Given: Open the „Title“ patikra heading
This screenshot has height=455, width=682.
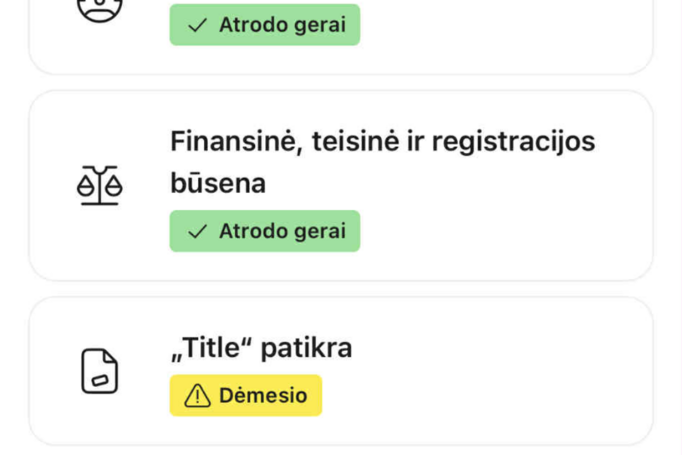Looking at the screenshot, I should [261, 348].
